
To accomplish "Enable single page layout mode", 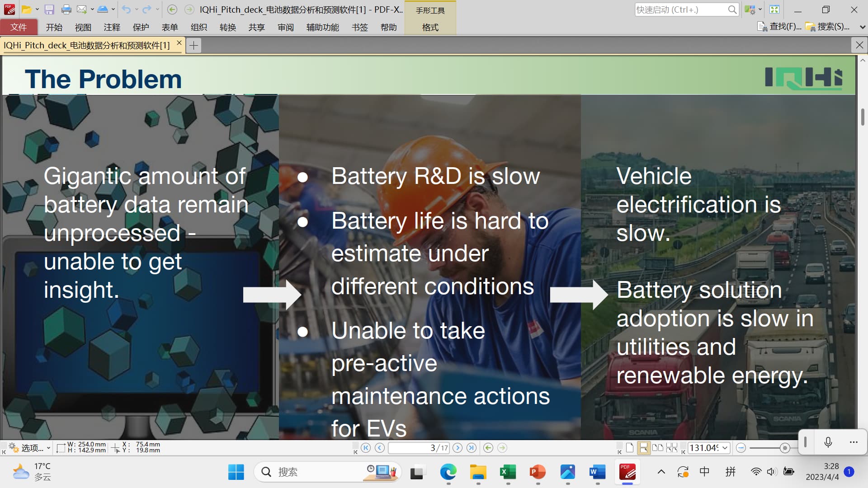I will click(630, 448).
